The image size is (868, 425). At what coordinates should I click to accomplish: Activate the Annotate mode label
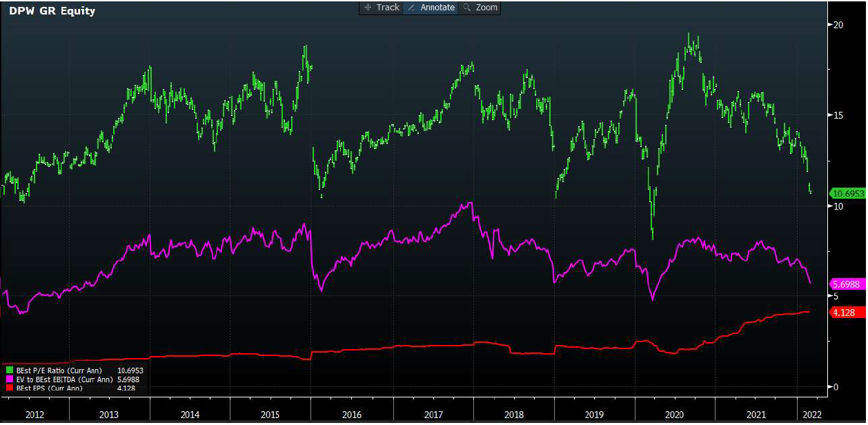pyautogui.click(x=437, y=8)
